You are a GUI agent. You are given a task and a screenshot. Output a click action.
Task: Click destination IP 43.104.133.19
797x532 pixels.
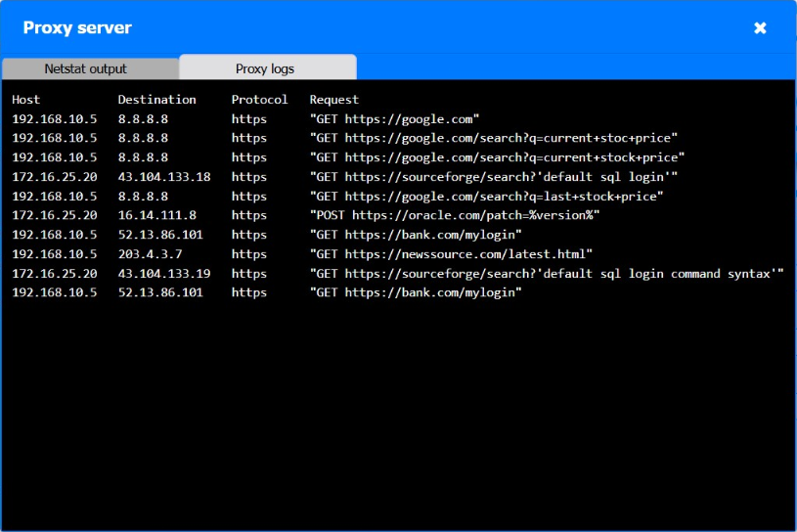point(164,274)
